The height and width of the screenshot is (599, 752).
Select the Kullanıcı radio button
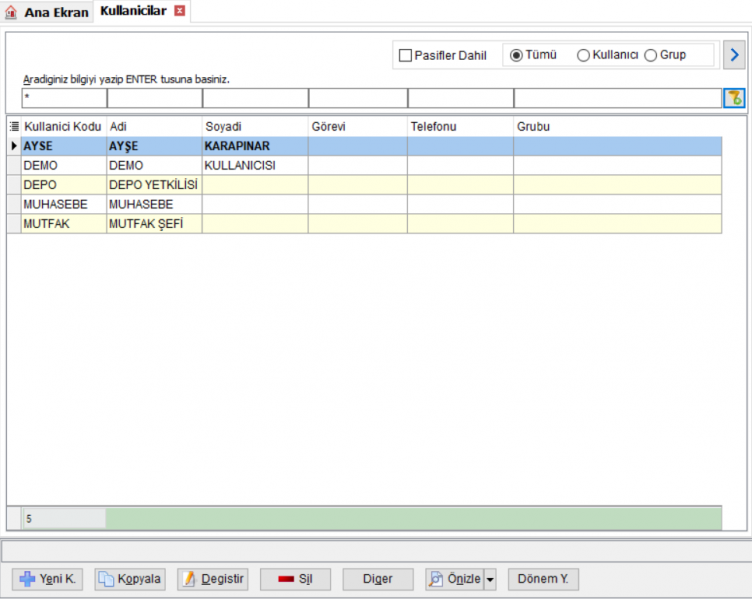coord(583,56)
